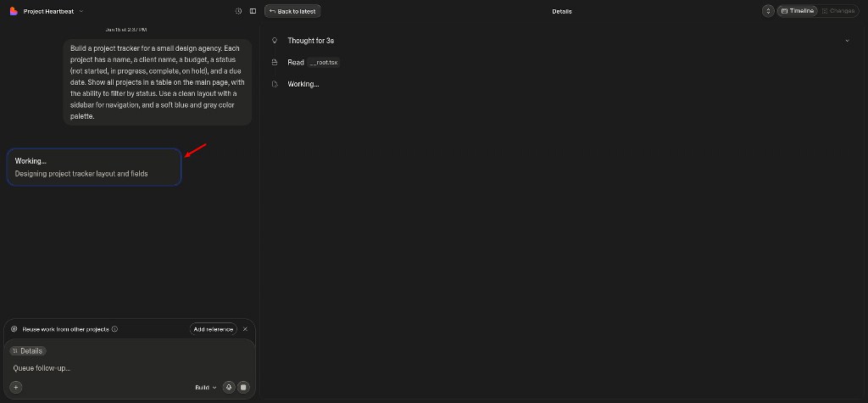Viewport: 868px width, 403px height.
Task: Open the Build mode dropdown
Action: point(206,388)
